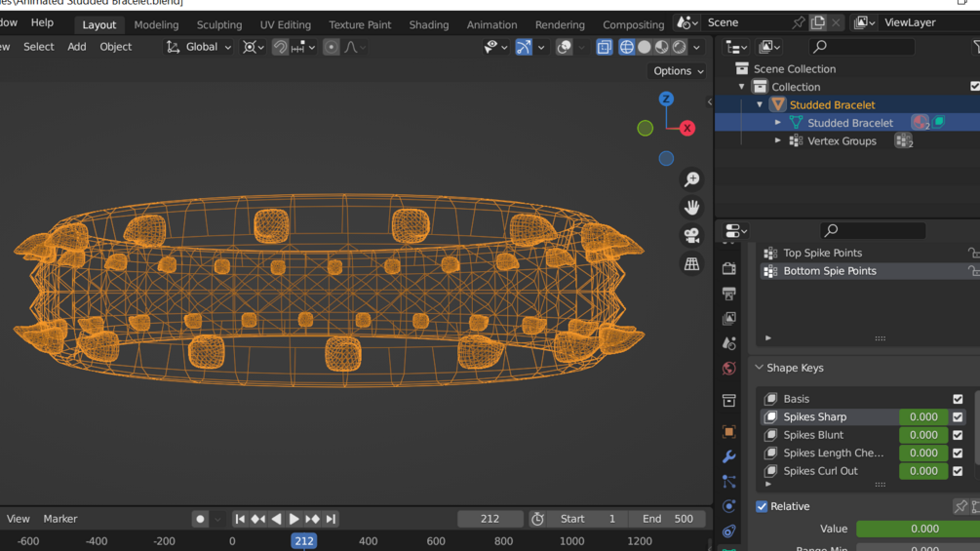
Task: Select wireframe viewport shading mode
Action: tap(626, 47)
